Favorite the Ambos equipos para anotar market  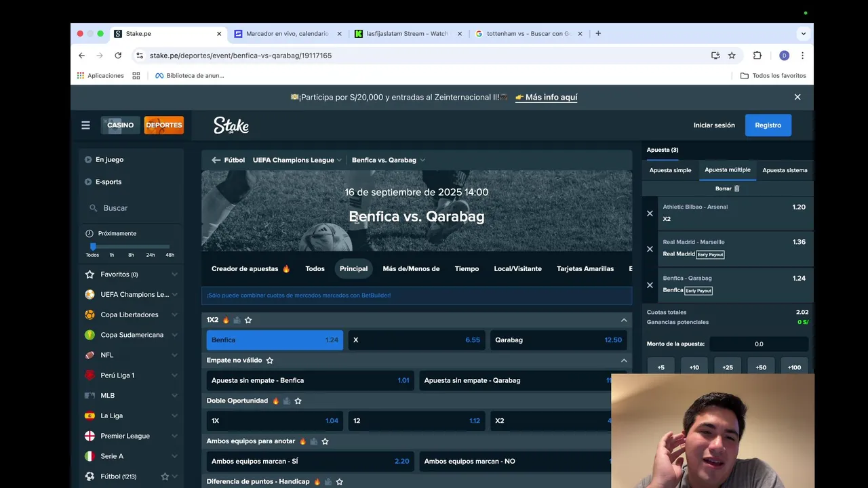tap(325, 441)
